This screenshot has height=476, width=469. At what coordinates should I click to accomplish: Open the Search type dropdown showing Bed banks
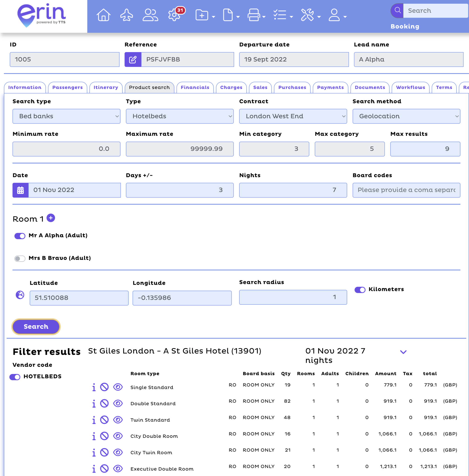(66, 116)
